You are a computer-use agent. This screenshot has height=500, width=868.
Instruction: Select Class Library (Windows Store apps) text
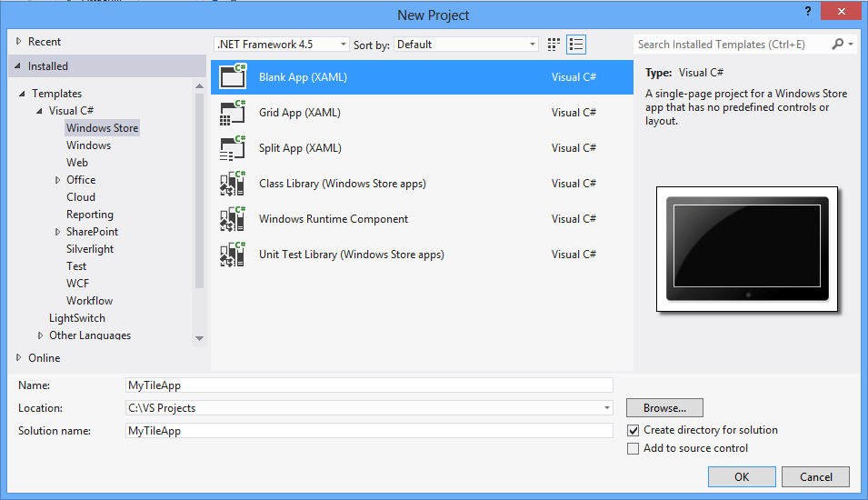(342, 184)
